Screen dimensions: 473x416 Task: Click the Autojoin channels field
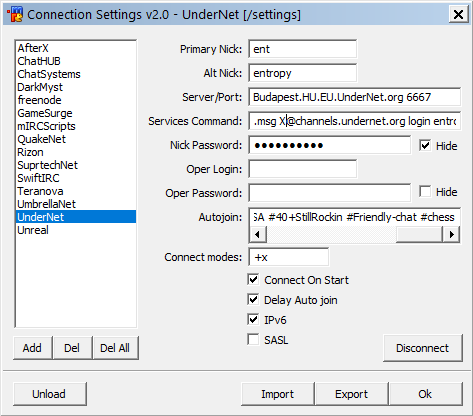[354, 217]
